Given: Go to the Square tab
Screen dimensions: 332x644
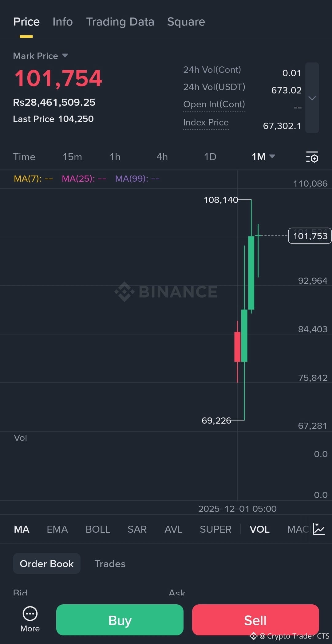Looking at the screenshot, I should pos(186,22).
